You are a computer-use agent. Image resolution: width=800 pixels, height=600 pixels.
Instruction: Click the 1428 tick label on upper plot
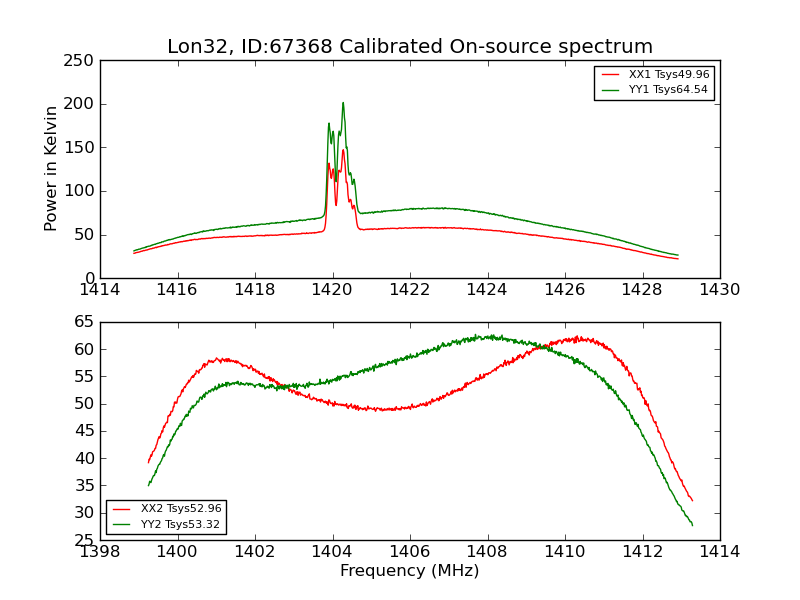642,290
